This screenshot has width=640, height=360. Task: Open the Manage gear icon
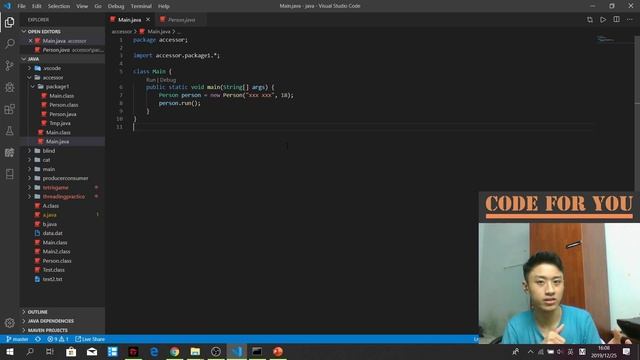9,323
